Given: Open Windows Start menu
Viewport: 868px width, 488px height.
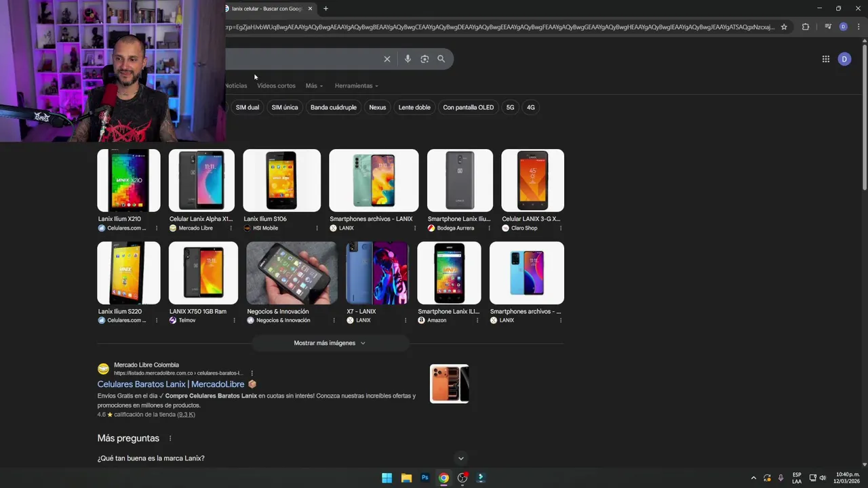Looking at the screenshot, I should click(x=387, y=478).
